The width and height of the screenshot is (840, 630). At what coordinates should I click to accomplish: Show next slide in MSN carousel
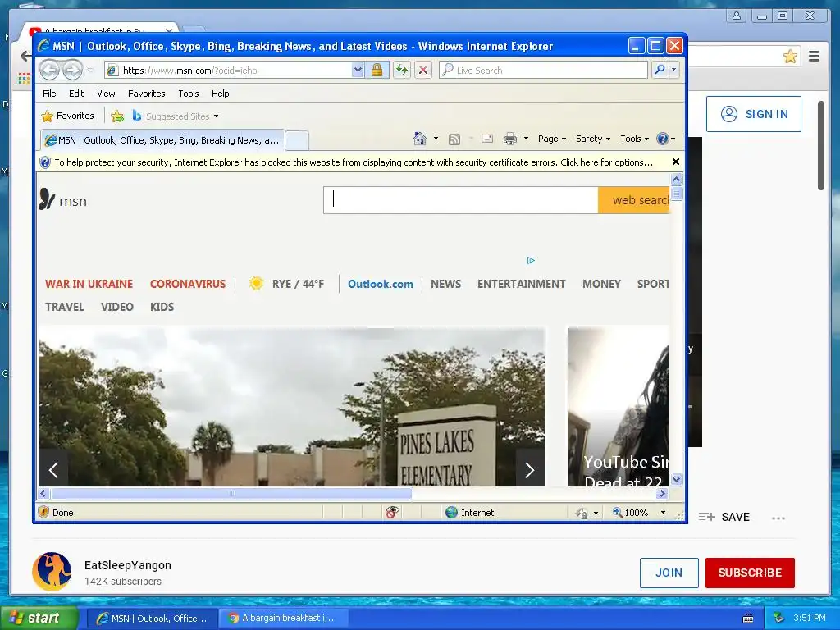pos(530,470)
